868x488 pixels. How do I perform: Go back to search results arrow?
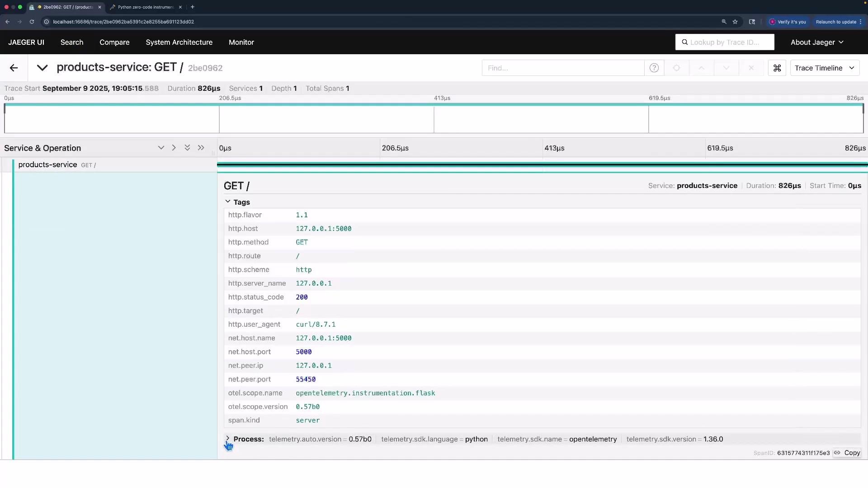[14, 68]
